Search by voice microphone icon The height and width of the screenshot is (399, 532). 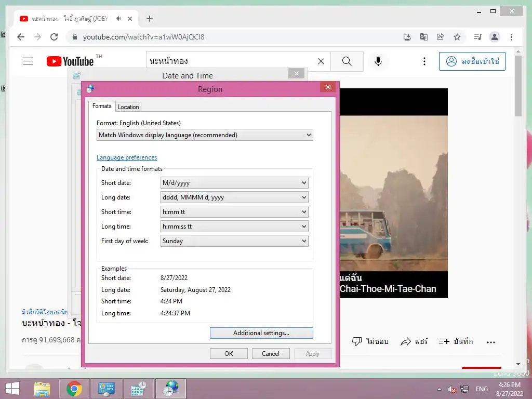tap(378, 61)
